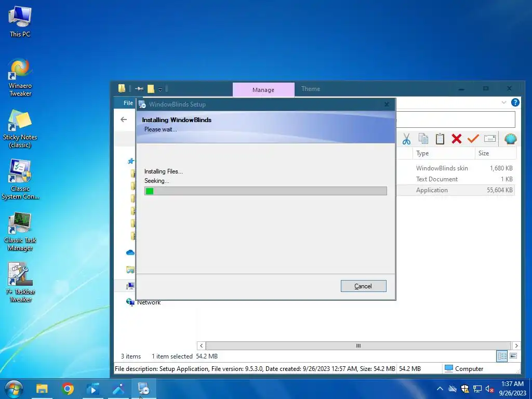
Task: Click the orange checkmark Properties icon
Action: [473, 138]
